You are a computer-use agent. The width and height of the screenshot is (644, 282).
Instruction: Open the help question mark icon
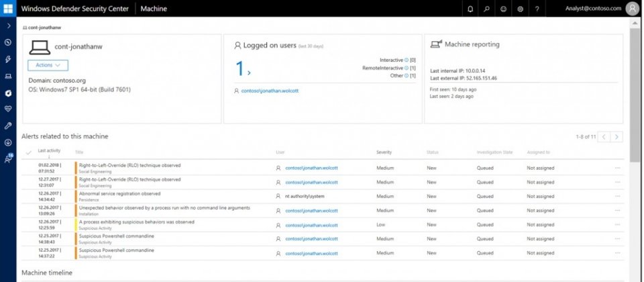(537, 9)
